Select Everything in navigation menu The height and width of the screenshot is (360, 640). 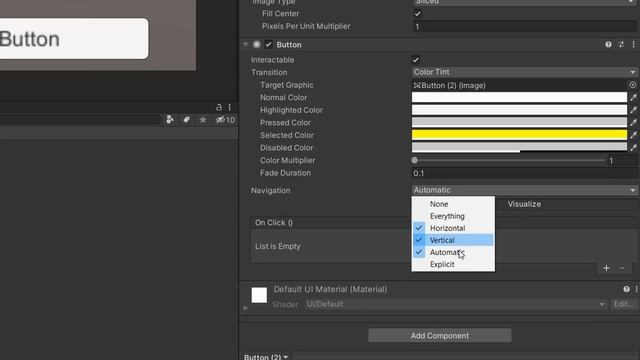coord(453,216)
